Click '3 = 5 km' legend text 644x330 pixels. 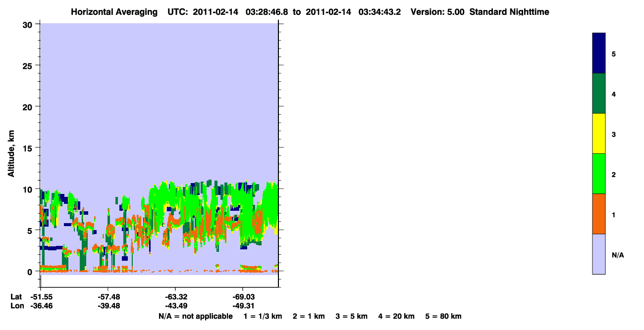click(351, 316)
